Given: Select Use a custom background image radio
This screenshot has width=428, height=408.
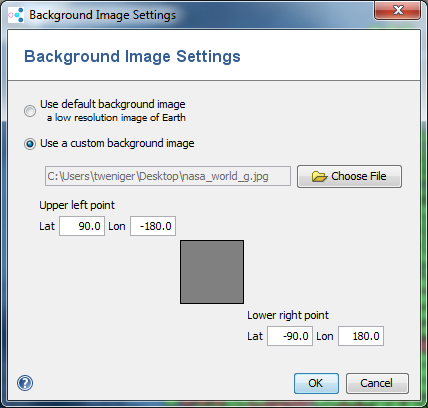Looking at the screenshot, I should pos(30,144).
